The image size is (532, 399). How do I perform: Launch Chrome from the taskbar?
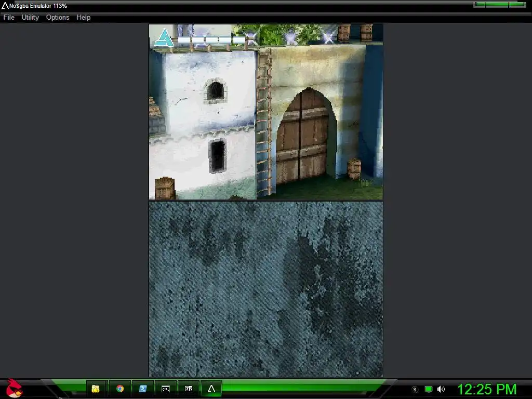[x=120, y=389]
